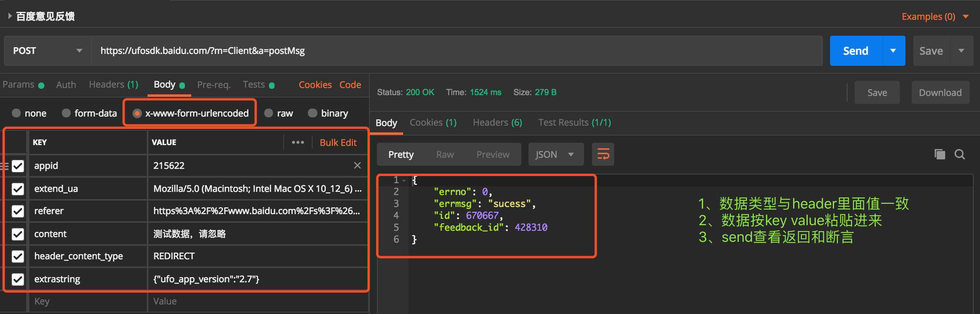Click the content value 测试数据，请忽略

(190, 234)
